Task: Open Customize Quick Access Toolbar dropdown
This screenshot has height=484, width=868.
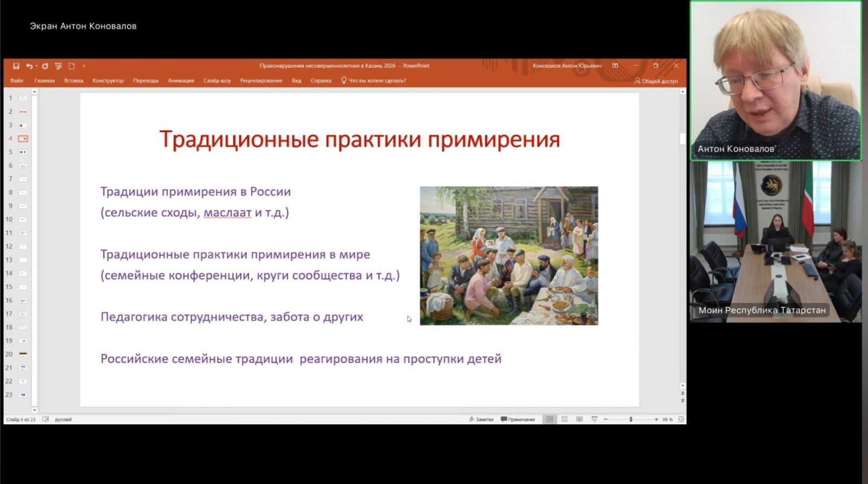Action: (84, 66)
